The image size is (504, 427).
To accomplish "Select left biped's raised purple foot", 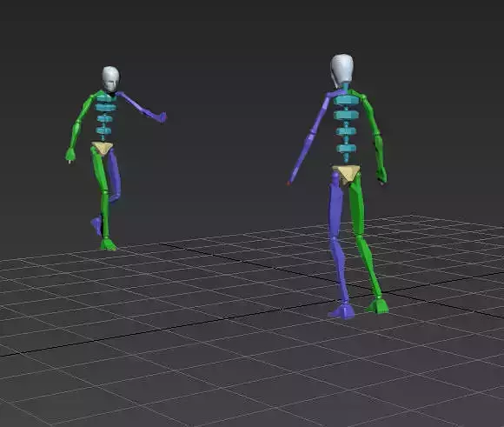I will [x=96, y=225].
